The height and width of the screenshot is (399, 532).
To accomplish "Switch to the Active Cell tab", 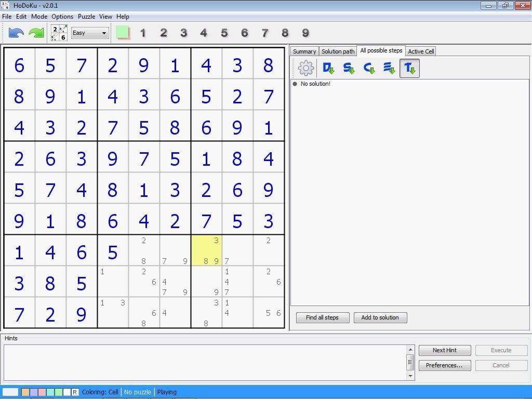I will (x=421, y=51).
